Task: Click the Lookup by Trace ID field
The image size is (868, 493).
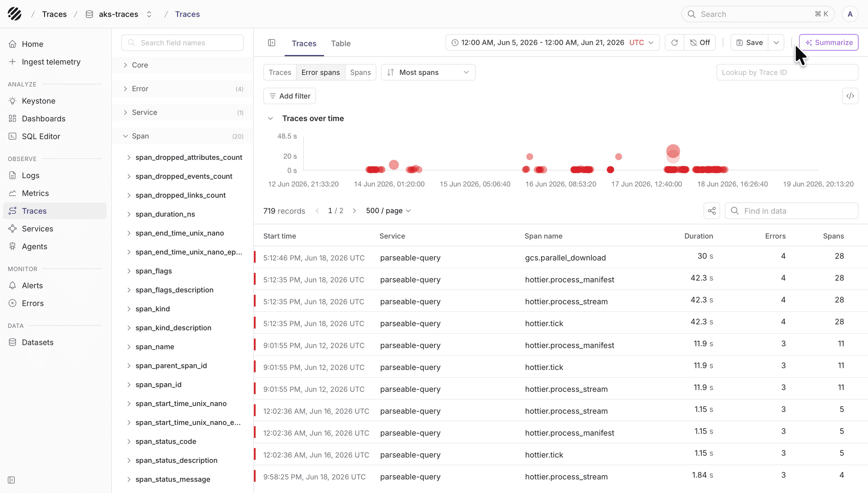Action: [x=787, y=72]
